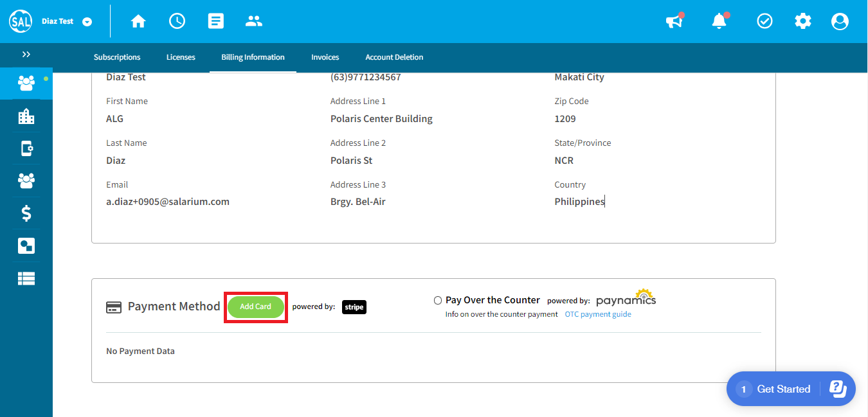Open the settings gear icon
The height and width of the screenshot is (417, 868).
pyautogui.click(x=803, y=21)
